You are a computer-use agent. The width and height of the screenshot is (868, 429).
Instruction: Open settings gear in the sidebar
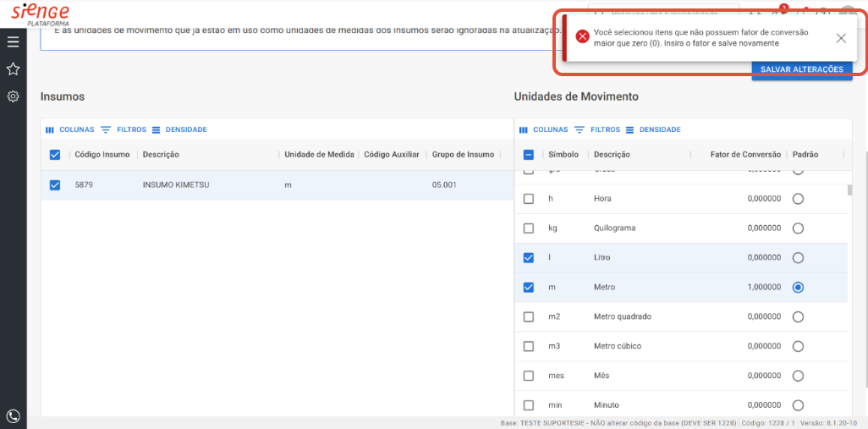pos(14,96)
